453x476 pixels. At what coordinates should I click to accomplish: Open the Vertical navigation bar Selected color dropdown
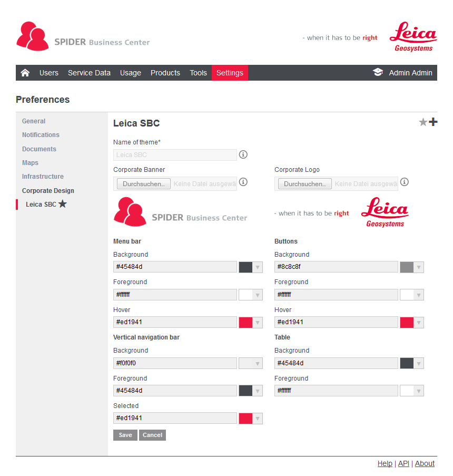point(258,419)
